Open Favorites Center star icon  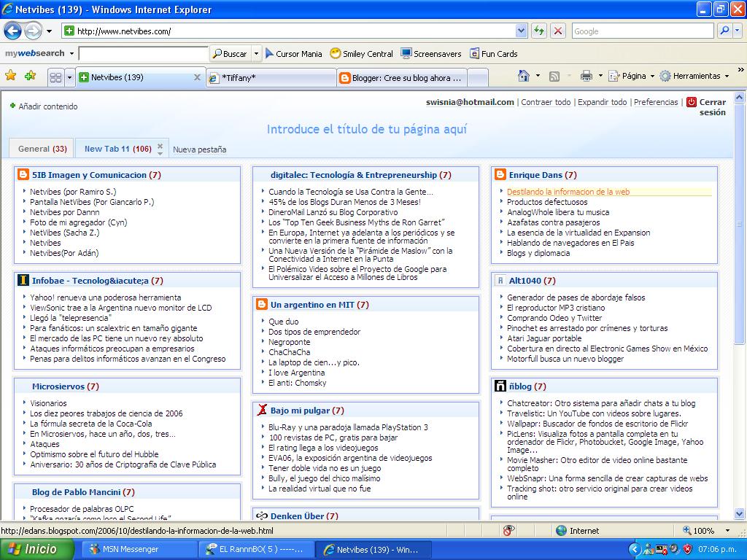point(10,76)
